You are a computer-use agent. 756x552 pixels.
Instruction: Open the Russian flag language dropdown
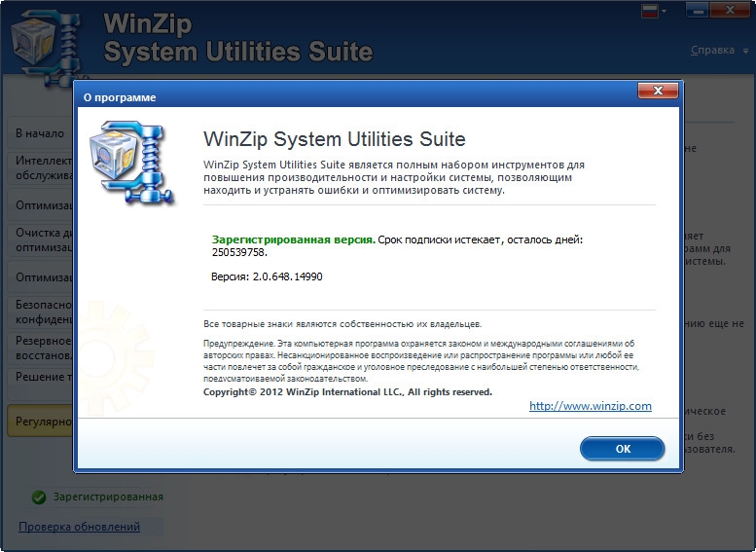point(653,11)
